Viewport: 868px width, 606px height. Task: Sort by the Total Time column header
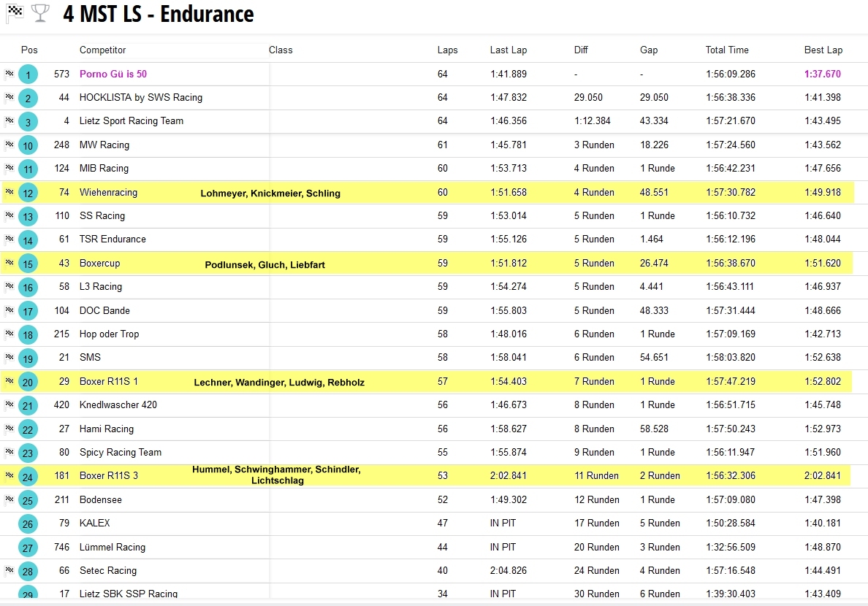726,50
